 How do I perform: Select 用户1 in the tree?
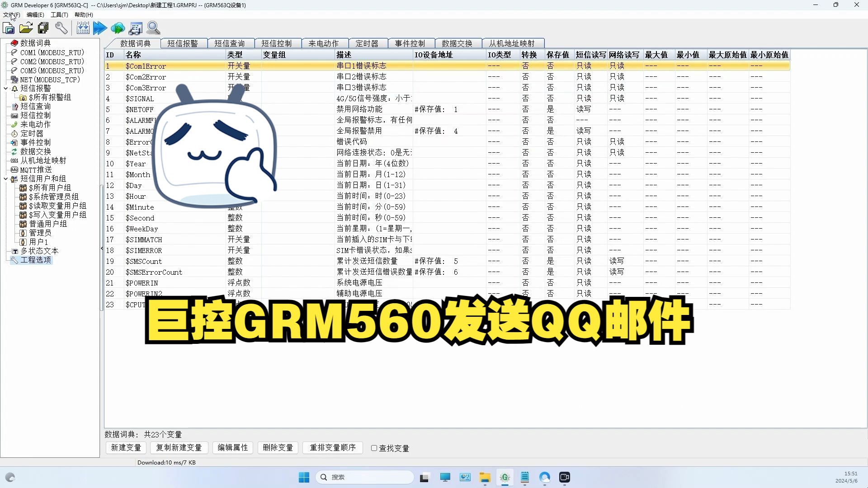tap(38, 242)
